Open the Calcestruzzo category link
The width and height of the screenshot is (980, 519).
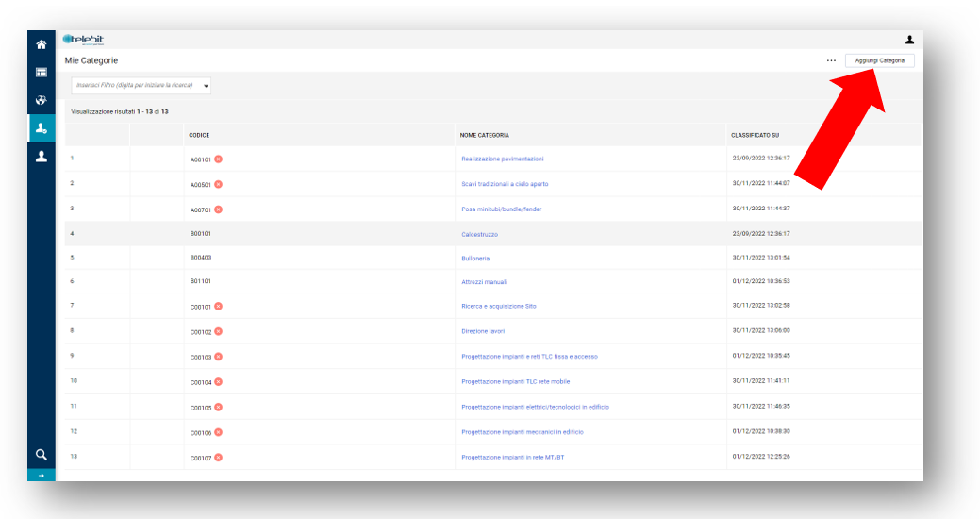pos(479,234)
